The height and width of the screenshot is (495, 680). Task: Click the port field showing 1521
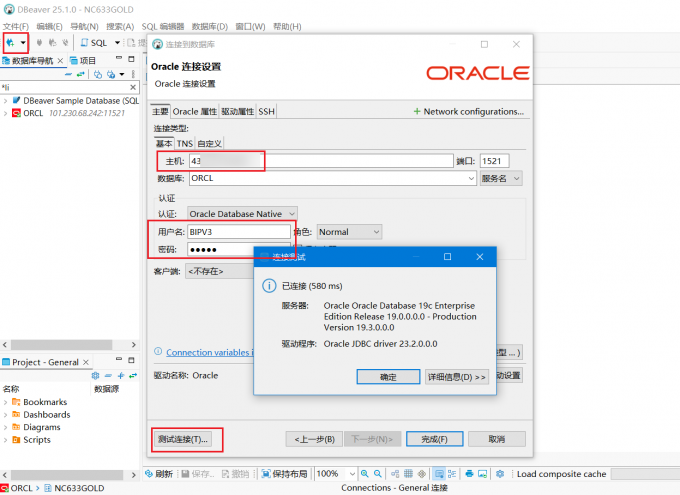point(494,161)
